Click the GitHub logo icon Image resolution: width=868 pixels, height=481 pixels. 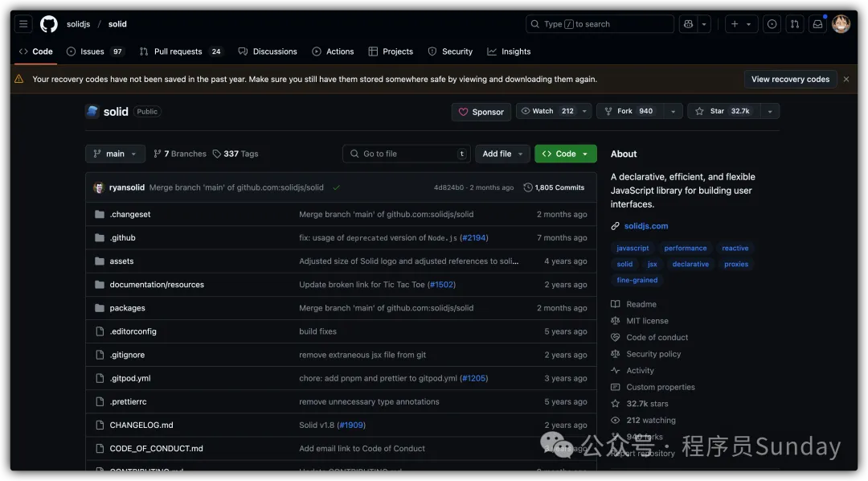pos(49,24)
